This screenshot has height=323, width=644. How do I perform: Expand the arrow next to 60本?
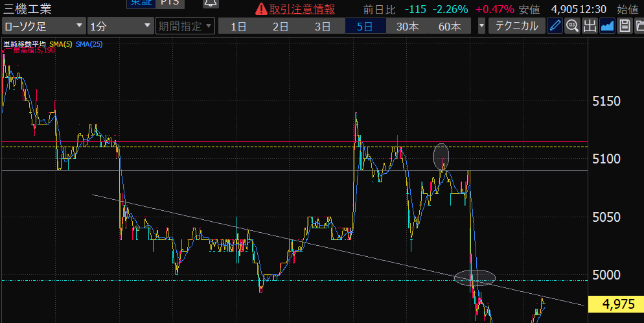(x=481, y=27)
